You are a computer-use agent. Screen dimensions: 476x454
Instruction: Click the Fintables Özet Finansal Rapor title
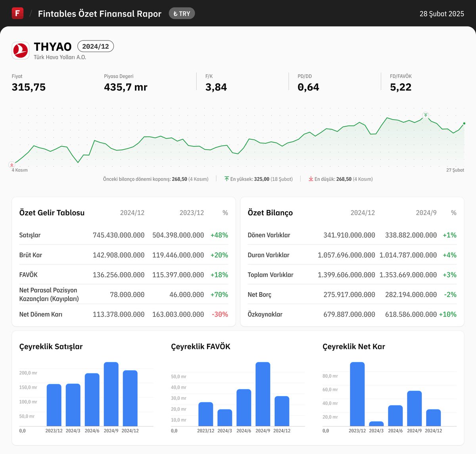pyautogui.click(x=99, y=13)
